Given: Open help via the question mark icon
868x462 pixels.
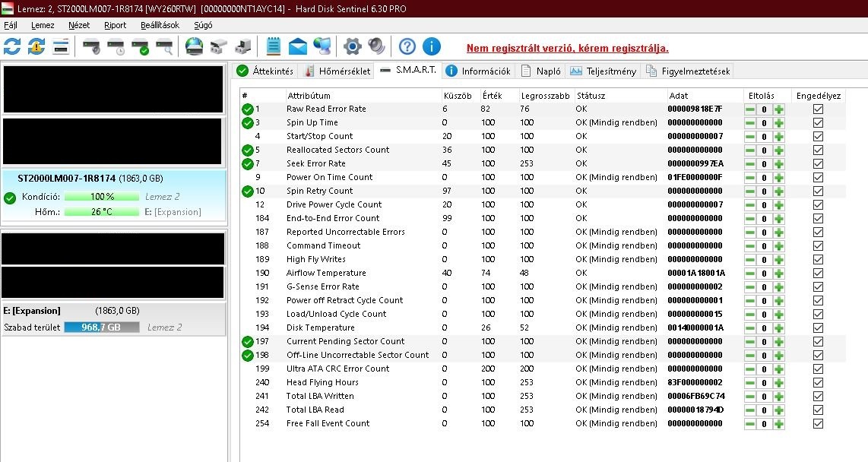Looking at the screenshot, I should (407, 46).
